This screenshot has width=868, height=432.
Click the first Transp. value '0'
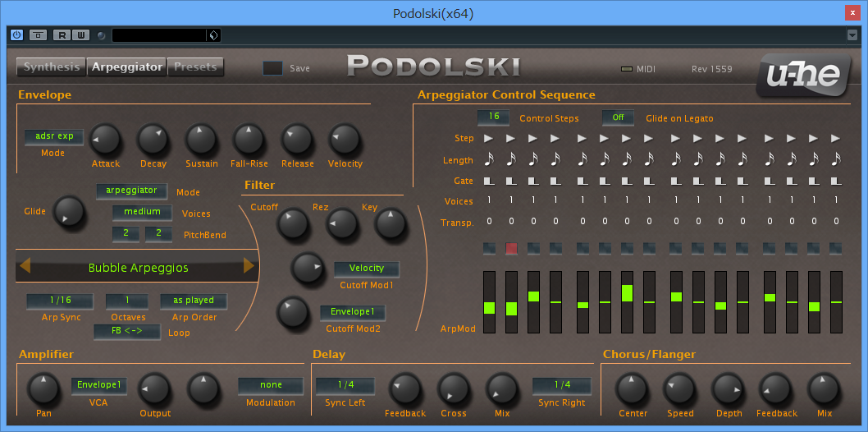pyautogui.click(x=489, y=222)
